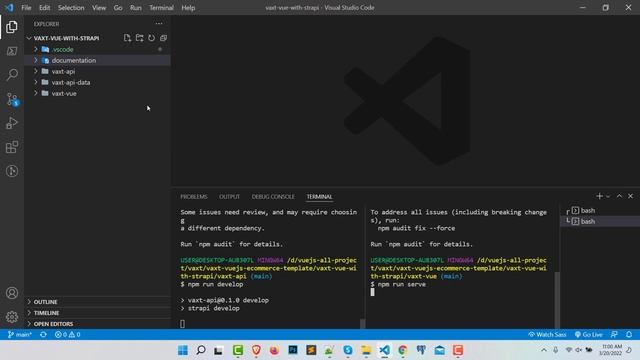This screenshot has height=360, width=640.
Task: Open the Source Control view
Action: [x=12, y=99]
